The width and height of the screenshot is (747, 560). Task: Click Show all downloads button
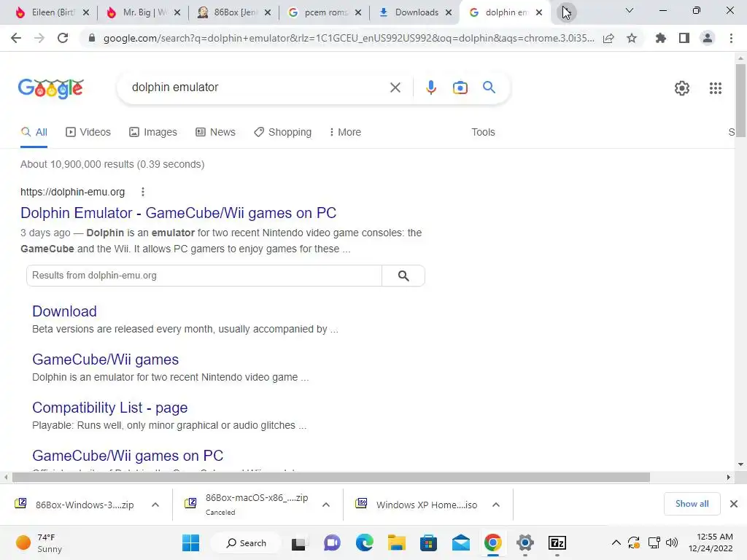pos(692,504)
